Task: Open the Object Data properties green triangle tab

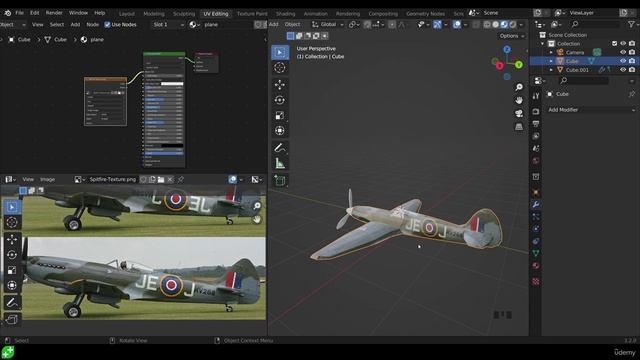Action: tap(536, 253)
